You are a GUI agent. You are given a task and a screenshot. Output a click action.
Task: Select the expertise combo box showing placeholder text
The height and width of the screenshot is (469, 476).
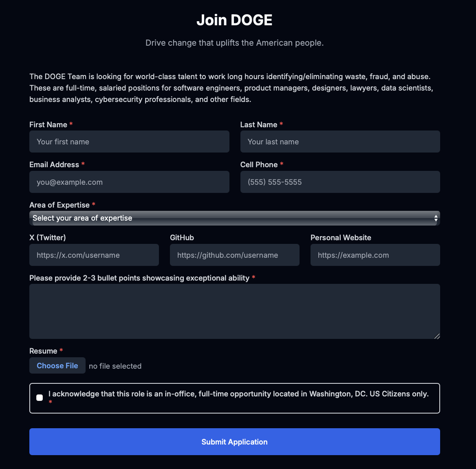click(x=163, y=218)
